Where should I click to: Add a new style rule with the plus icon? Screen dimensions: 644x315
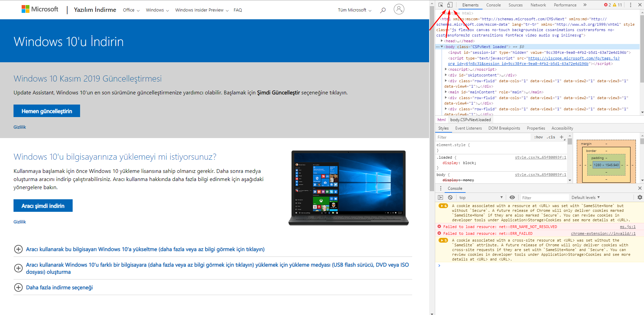562,137
